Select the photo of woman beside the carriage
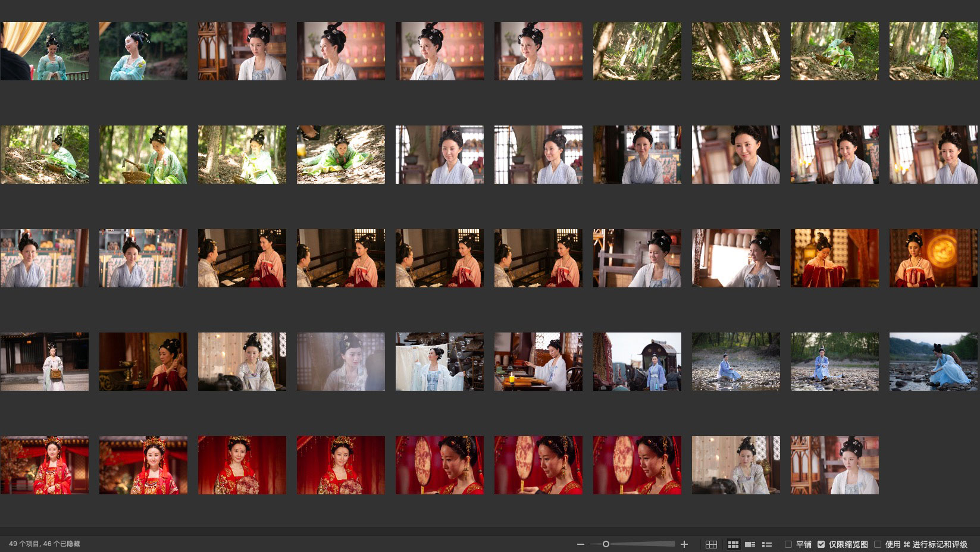Screen dimensions: 980x552 tap(637, 362)
